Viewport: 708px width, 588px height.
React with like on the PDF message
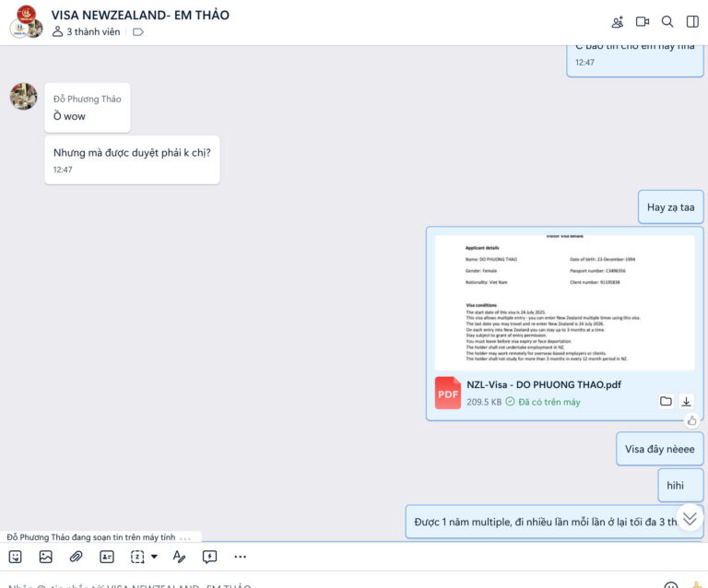point(691,420)
